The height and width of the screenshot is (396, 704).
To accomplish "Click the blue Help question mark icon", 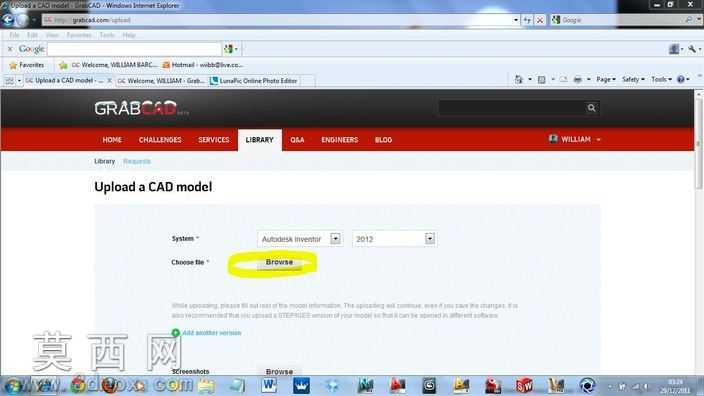I will tap(681, 79).
